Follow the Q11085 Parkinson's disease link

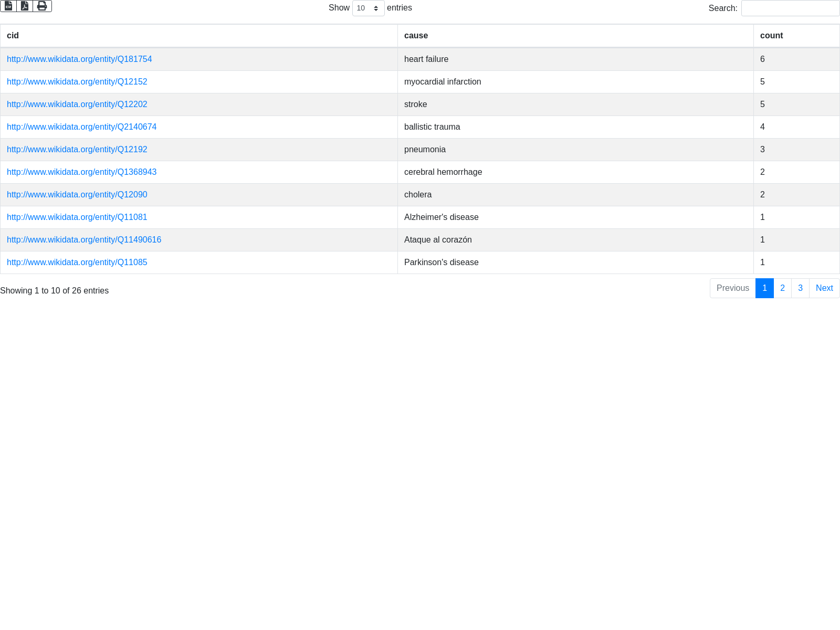77,262
